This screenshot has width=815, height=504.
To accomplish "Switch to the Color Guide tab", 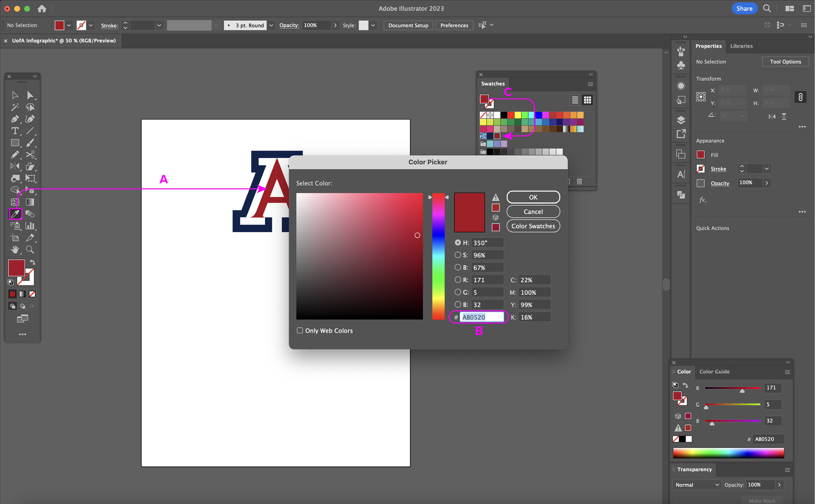I will point(714,371).
